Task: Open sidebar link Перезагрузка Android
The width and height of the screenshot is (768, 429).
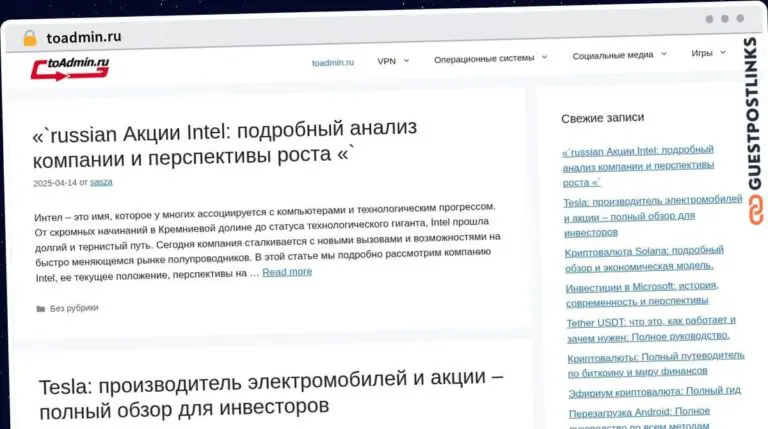Action: [x=639, y=418]
